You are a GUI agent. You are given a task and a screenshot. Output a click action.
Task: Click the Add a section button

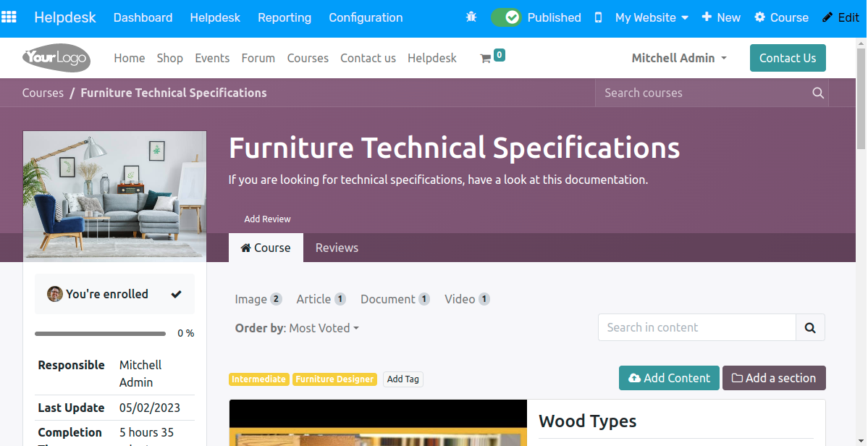[774, 378]
